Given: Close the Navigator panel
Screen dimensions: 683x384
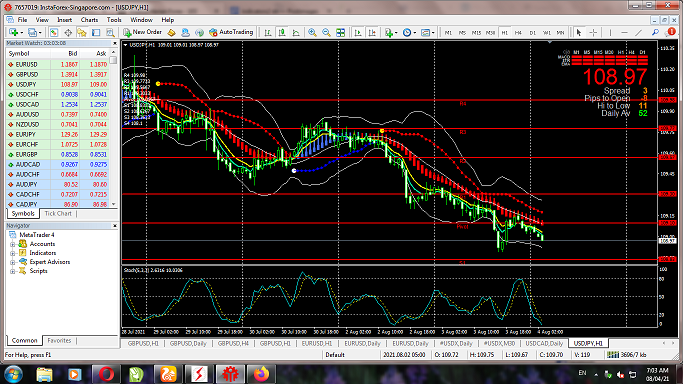Looking at the screenshot, I should pos(115,226).
